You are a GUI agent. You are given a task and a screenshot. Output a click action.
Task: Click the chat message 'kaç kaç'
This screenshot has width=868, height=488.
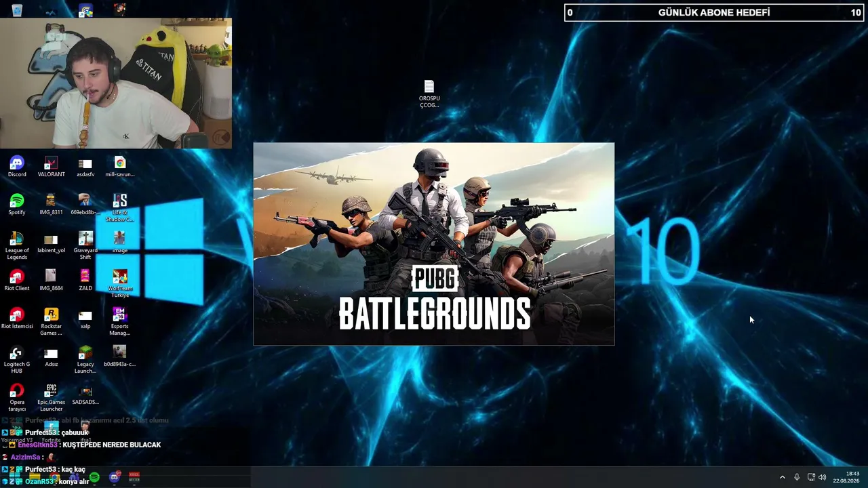click(73, 469)
